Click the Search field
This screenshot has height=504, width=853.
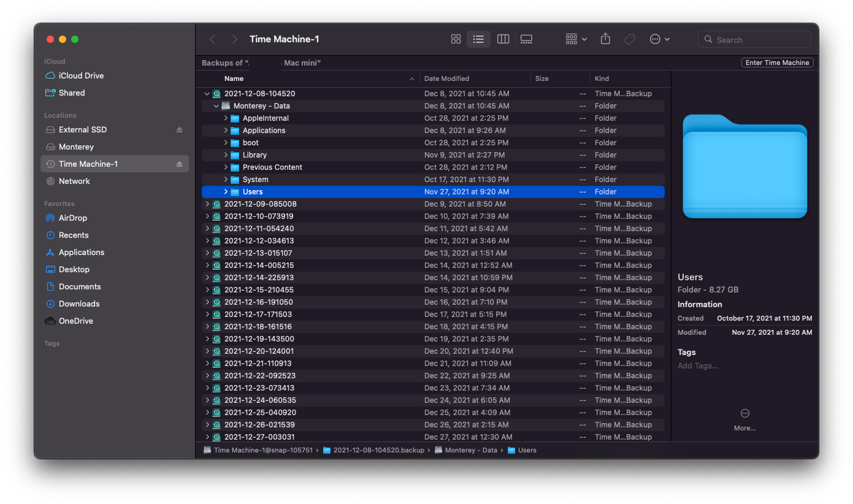click(x=754, y=40)
